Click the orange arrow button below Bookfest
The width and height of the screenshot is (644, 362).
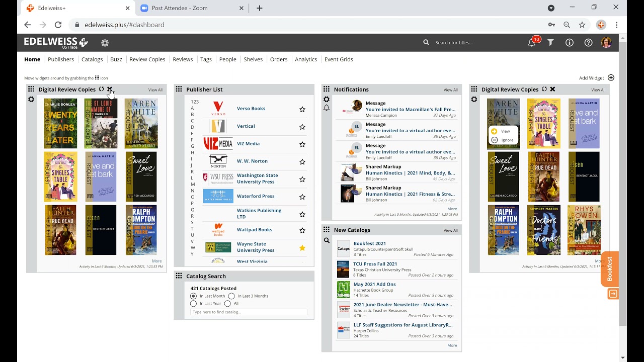tap(613, 294)
